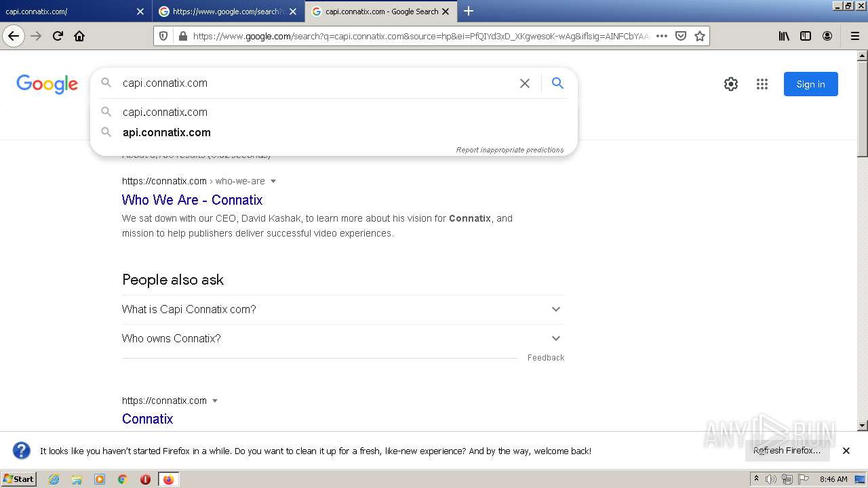Close the capi.connatix.com/ tab
Viewport: 868px width, 488px height.
140,12
